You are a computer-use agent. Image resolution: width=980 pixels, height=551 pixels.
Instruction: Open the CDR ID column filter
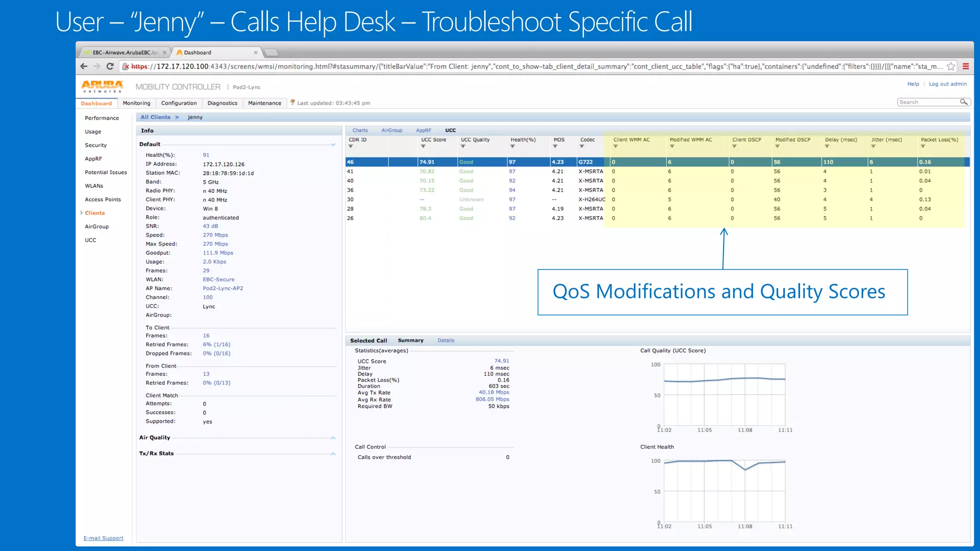pos(351,146)
